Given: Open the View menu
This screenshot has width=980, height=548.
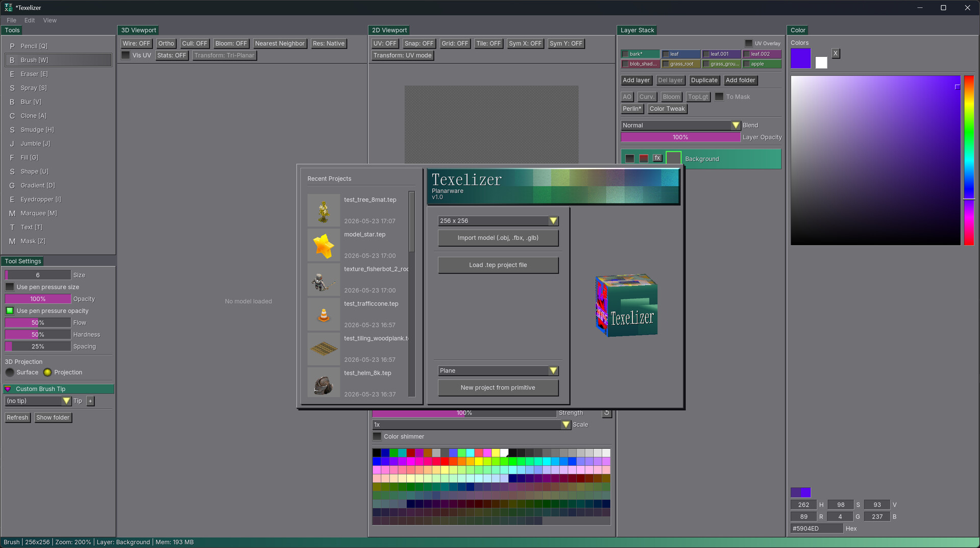Looking at the screenshot, I should pyautogui.click(x=50, y=20).
